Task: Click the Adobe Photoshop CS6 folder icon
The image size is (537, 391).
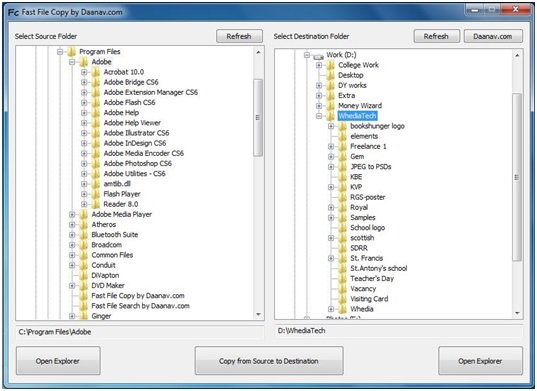Action: pyautogui.click(x=96, y=163)
